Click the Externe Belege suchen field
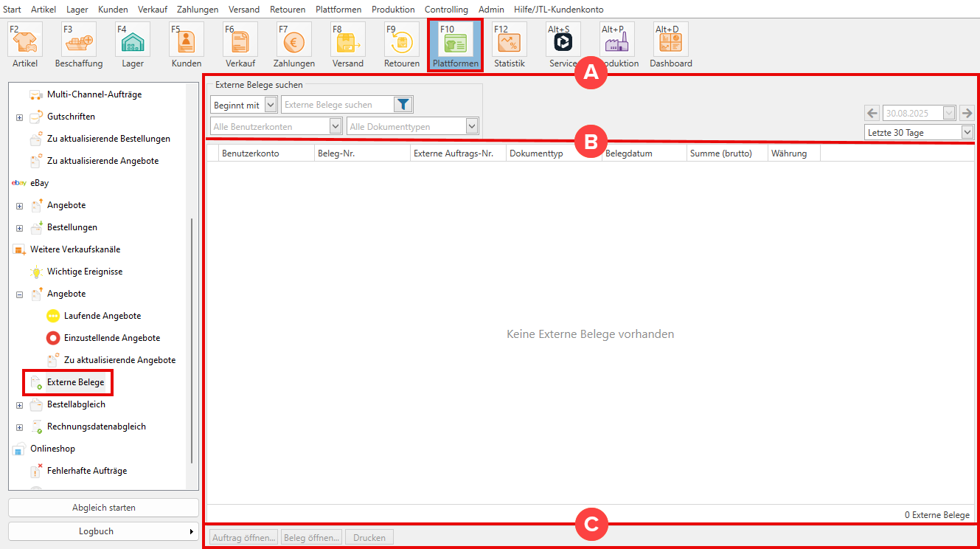The image size is (980, 549). 337,105
